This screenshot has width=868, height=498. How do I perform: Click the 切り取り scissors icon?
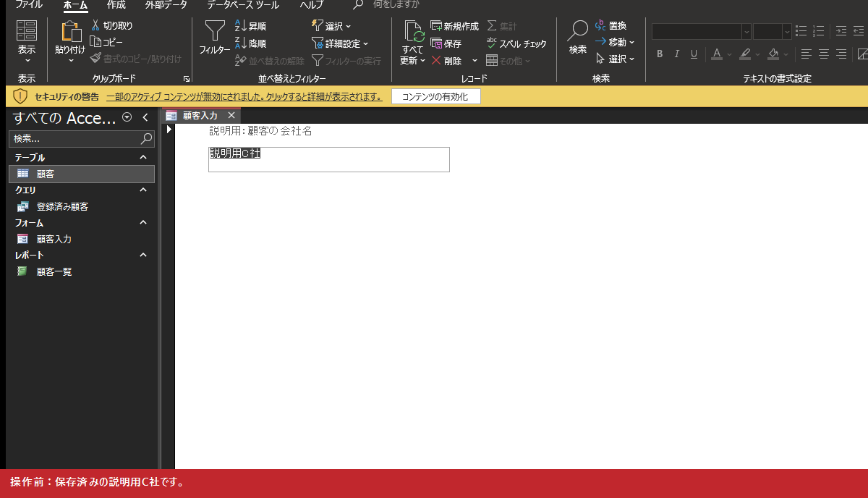coord(95,25)
